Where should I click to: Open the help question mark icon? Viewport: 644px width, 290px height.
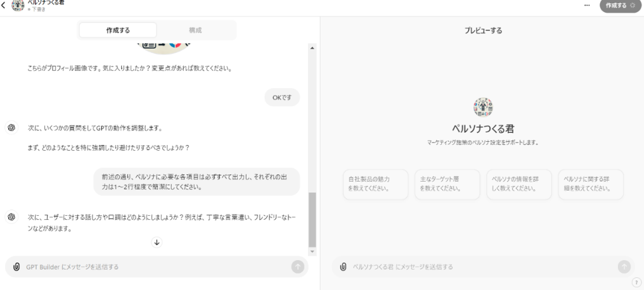point(636,282)
